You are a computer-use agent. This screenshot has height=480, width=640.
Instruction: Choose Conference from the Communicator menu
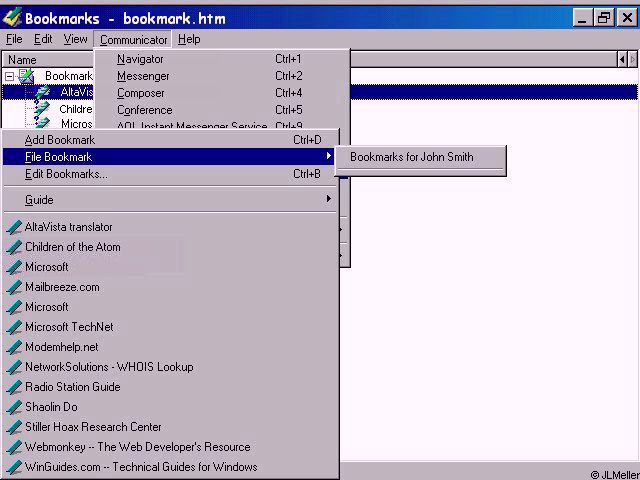pyautogui.click(x=222, y=110)
